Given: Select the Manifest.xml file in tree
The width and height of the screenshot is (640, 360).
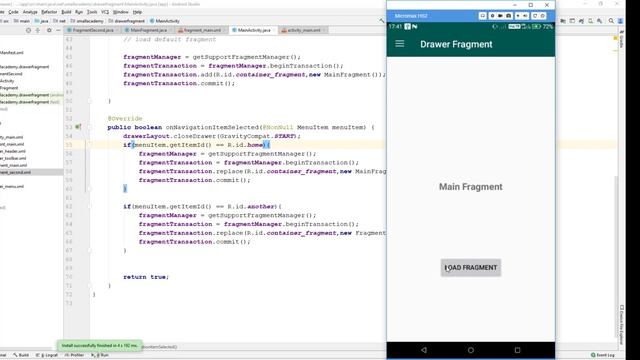Looking at the screenshot, I should [x=12, y=53].
